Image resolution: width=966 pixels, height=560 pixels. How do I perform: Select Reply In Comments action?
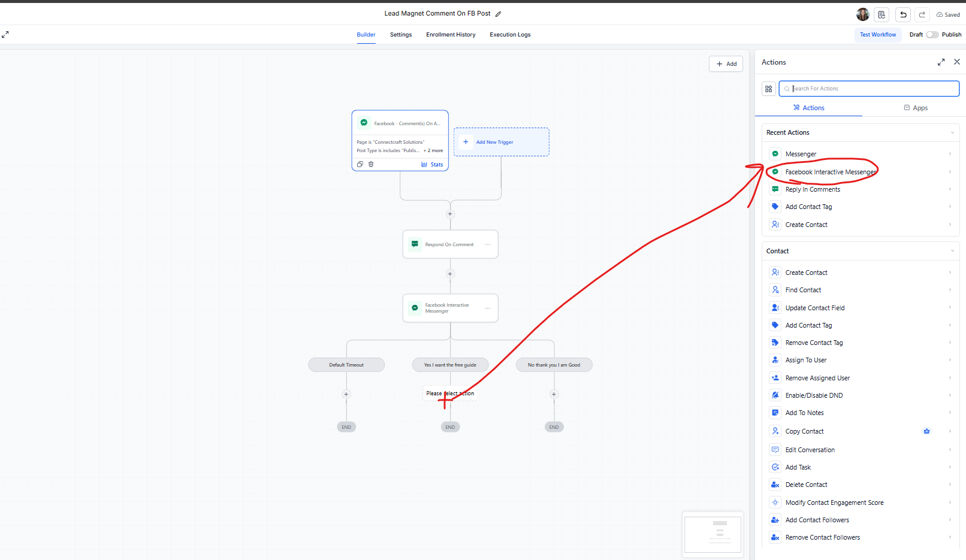pyautogui.click(x=861, y=189)
